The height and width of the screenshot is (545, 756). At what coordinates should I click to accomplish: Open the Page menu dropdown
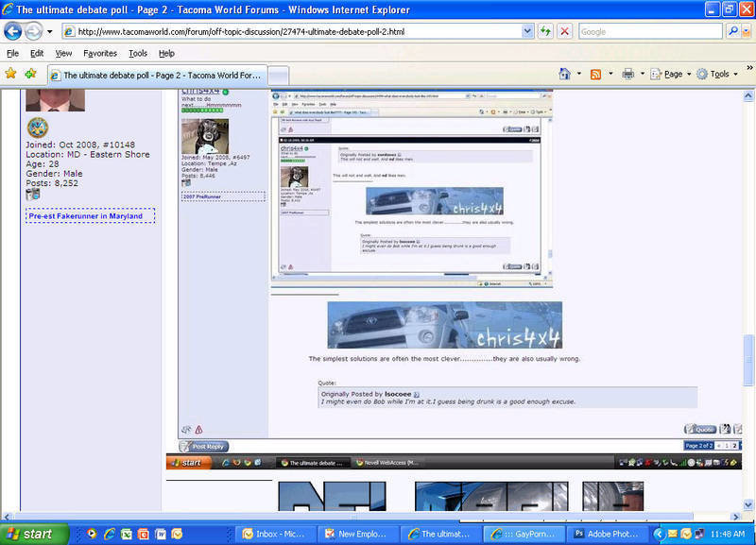coord(671,75)
